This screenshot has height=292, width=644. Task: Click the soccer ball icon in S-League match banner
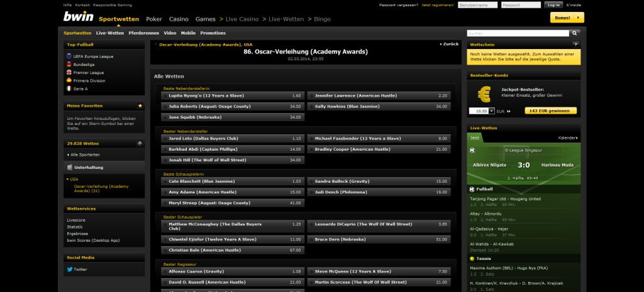click(472, 151)
